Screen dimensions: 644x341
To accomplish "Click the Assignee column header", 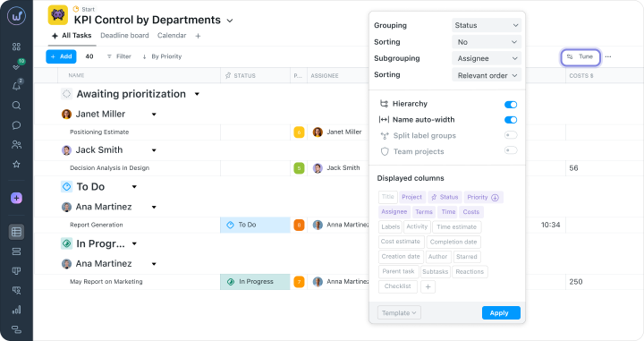I will click(x=325, y=75).
